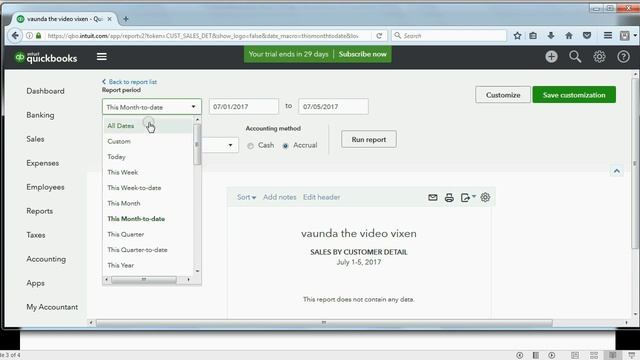Open report settings gear icon
640x360 pixels.
coord(485,197)
